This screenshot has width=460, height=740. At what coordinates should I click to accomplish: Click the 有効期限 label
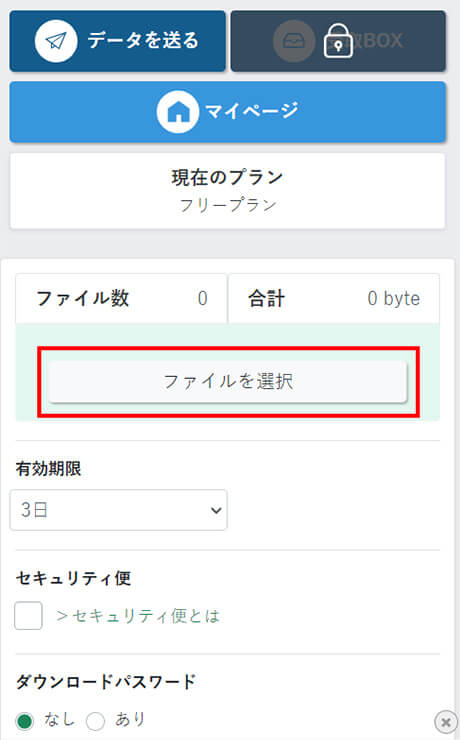49,469
